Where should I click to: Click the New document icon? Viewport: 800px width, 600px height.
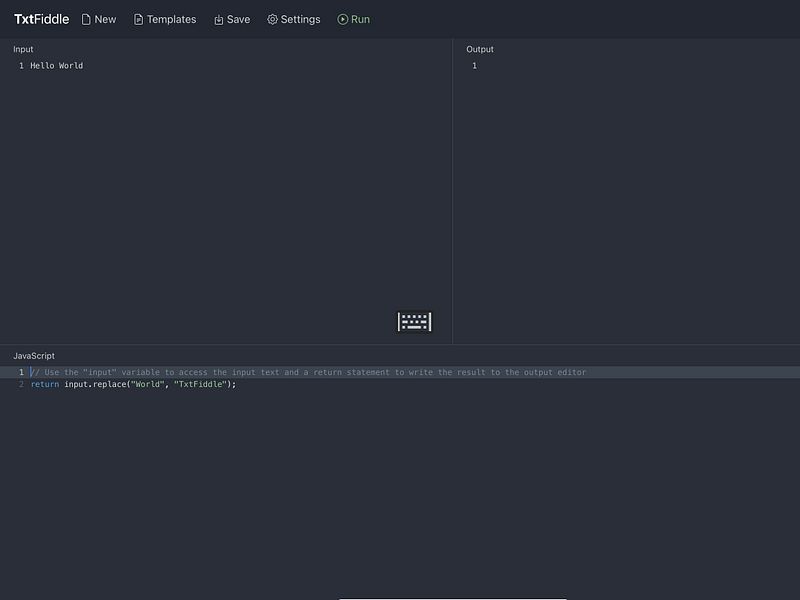coord(86,19)
